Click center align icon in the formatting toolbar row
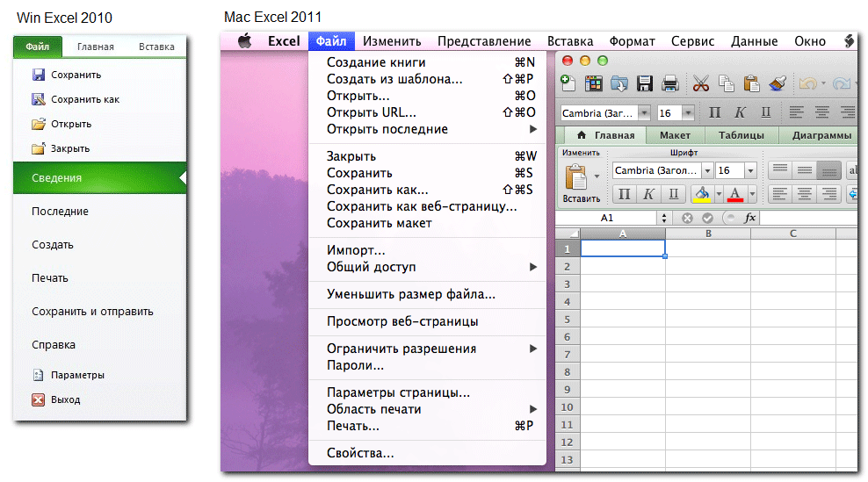 [x=821, y=113]
